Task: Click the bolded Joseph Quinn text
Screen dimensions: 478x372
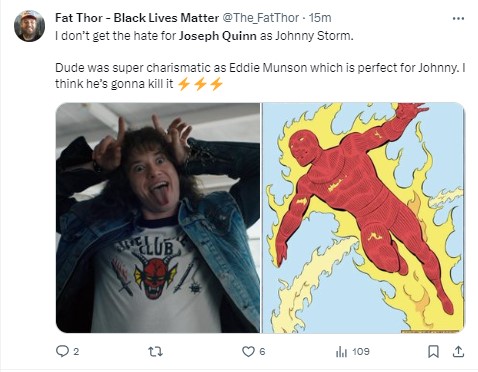Action: [218, 36]
